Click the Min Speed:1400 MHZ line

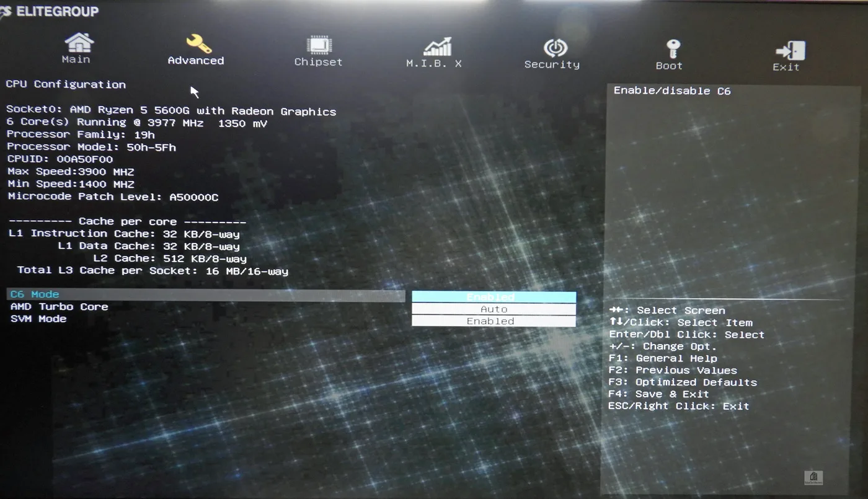[71, 184]
